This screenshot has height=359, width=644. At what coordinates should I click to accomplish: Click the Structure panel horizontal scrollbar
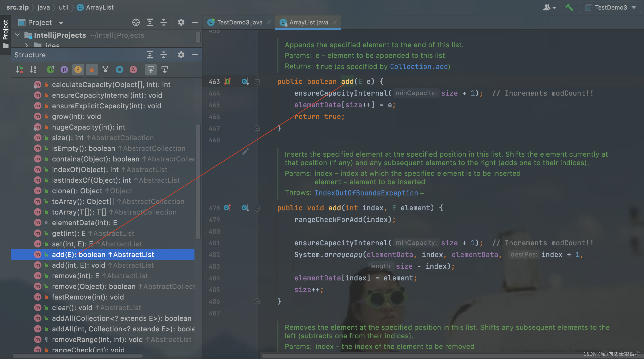pos(78,356)
